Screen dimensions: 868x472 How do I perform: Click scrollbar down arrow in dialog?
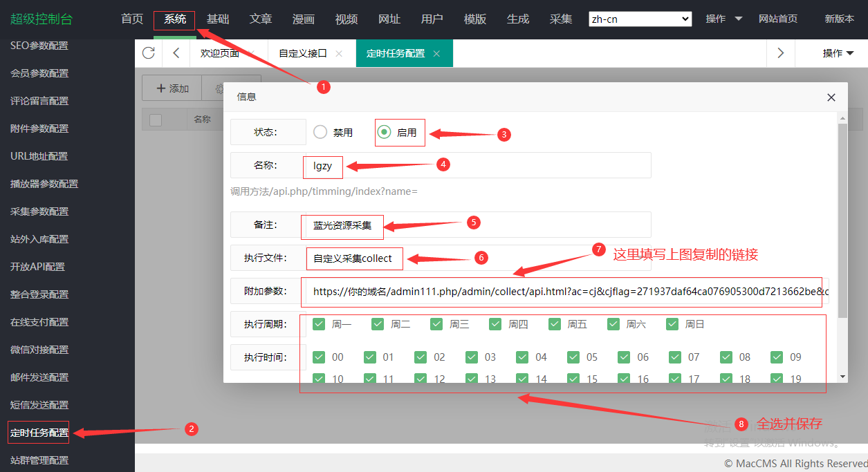(x=842, y=377)
